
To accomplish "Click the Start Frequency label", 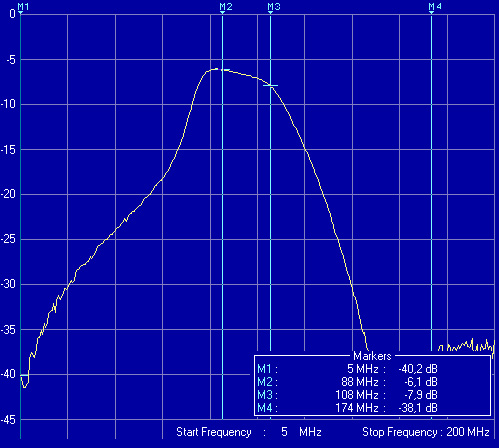I will tap(214, 432).
